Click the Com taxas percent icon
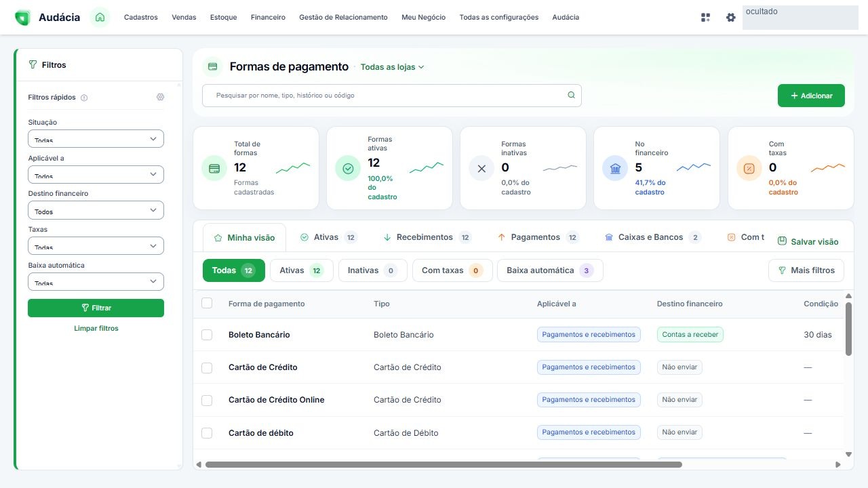868x488 pixels. point(749,168)
